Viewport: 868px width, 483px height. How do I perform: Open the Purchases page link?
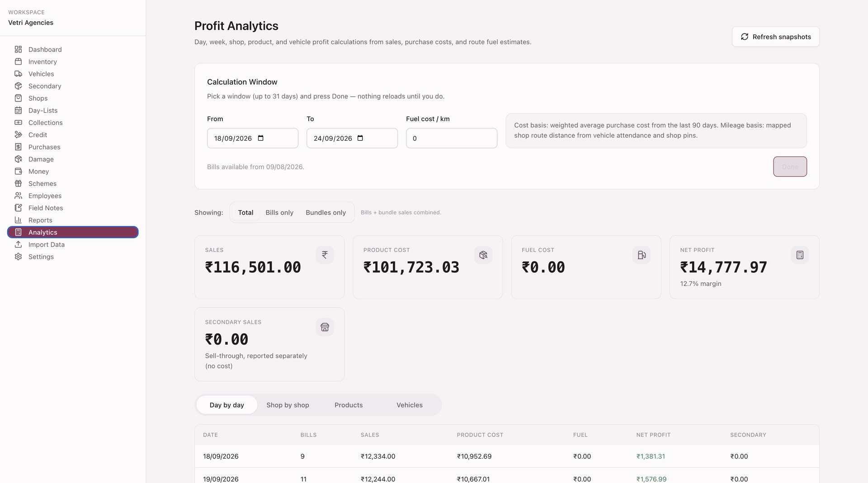click(73, 147)
